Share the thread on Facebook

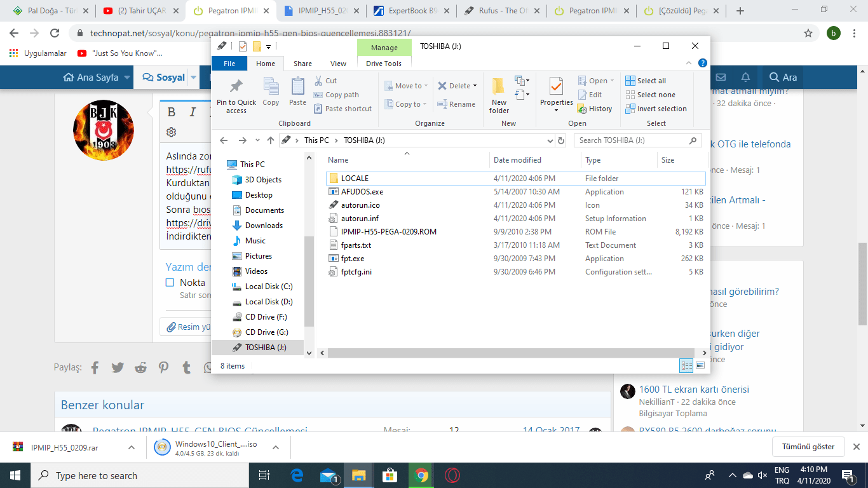[95, 367]
